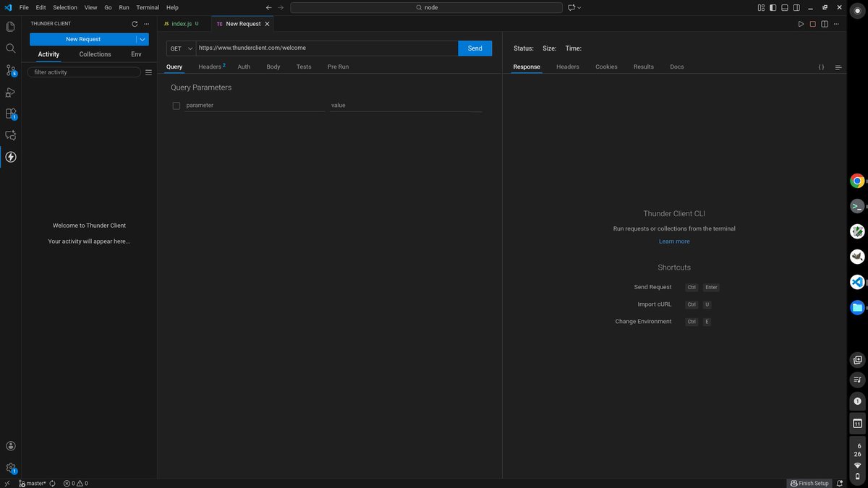
Task: Click the Copilot icon beside command center
Action: coord(571,7)
